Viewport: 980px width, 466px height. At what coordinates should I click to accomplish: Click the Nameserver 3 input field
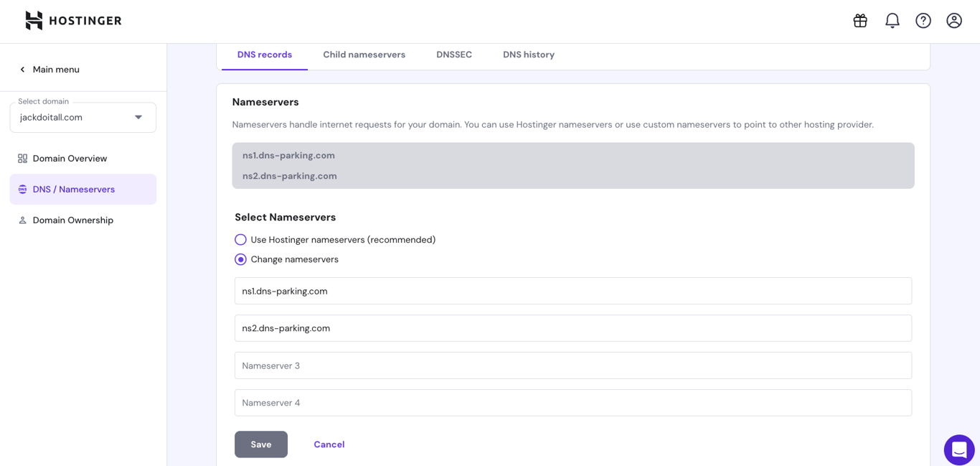point(573,365)
